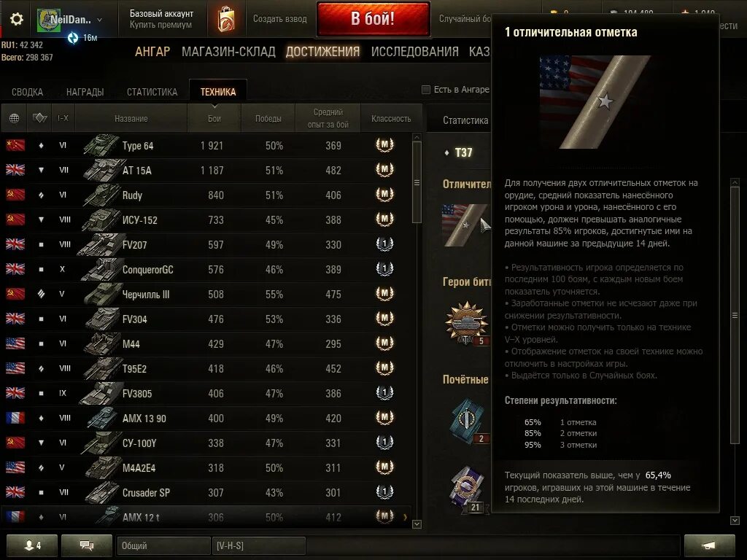Expand the NeilDan player name dropdown

[x=99, y=20]
